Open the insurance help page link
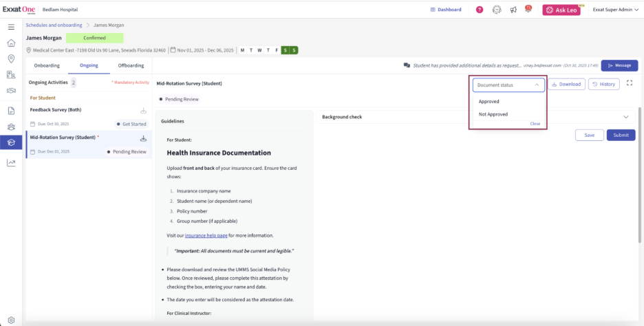 click(206, 235)
